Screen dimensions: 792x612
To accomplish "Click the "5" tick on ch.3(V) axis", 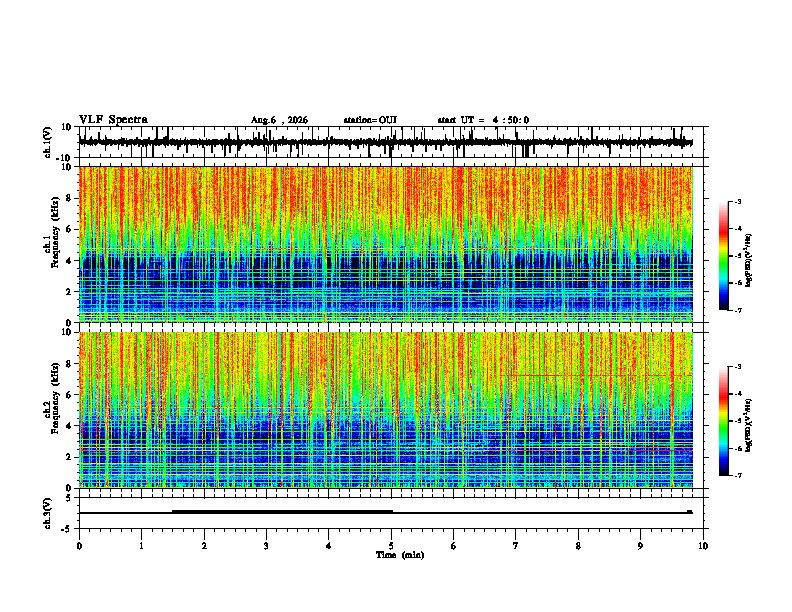I will pos(69,497).
